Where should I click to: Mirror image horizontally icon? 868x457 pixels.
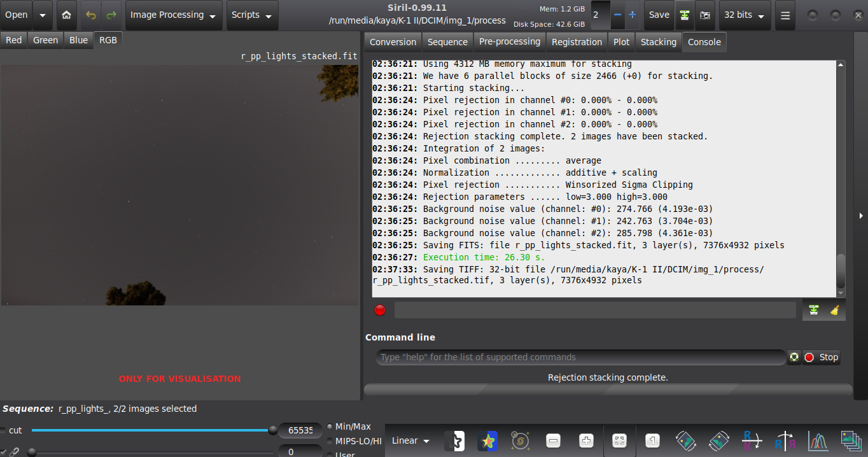785,440
